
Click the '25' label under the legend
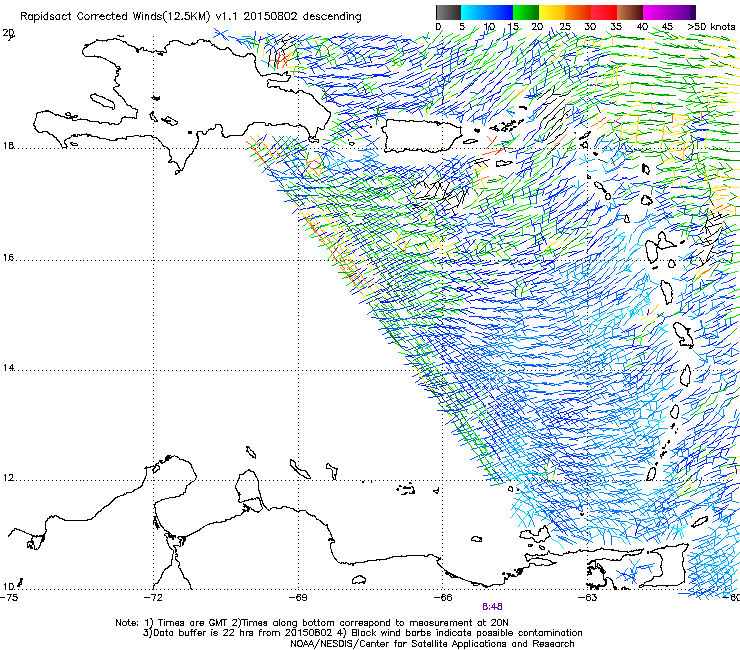click(565, 27)
